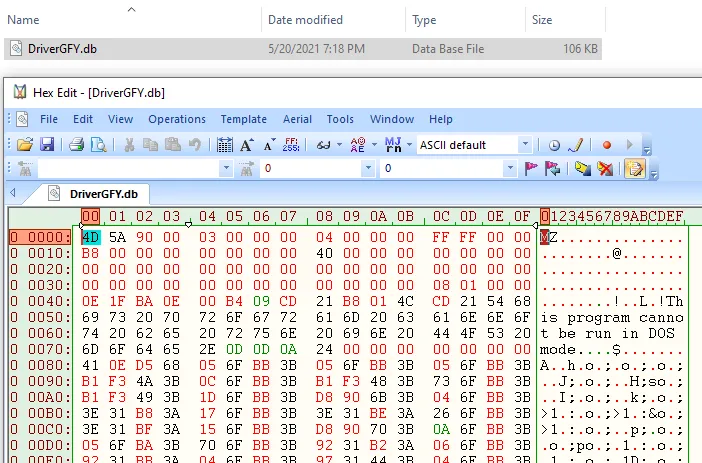Click the highlighted 00 column header

(90, 216)
